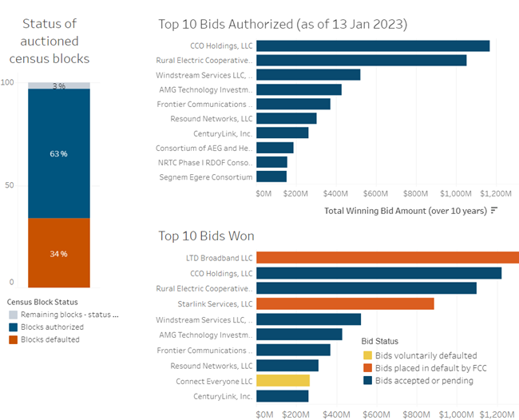Click the NRTC Phase I RDOF Conso.. label
Image resolution: width=519 pixels, height=420 pixels.
205,163
